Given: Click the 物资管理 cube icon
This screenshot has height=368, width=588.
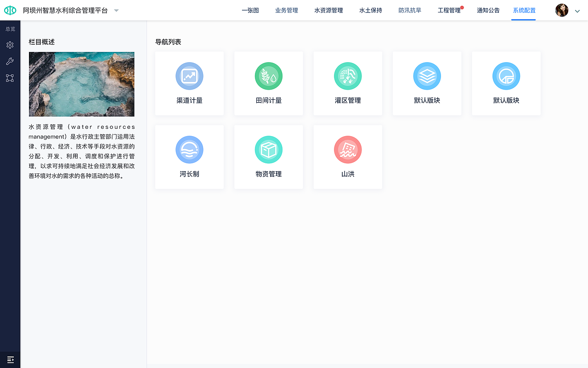Looking at the screenshot, I should point(268,149).
